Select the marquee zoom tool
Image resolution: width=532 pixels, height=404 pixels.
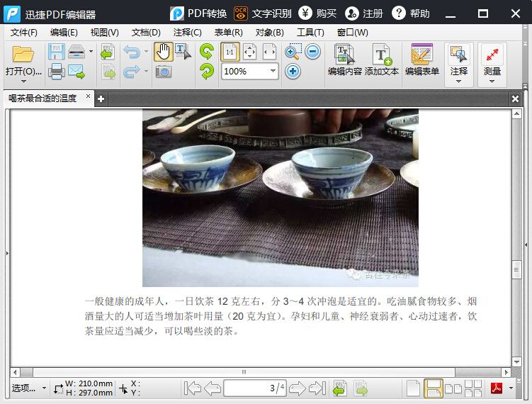(x=293, y=52)
